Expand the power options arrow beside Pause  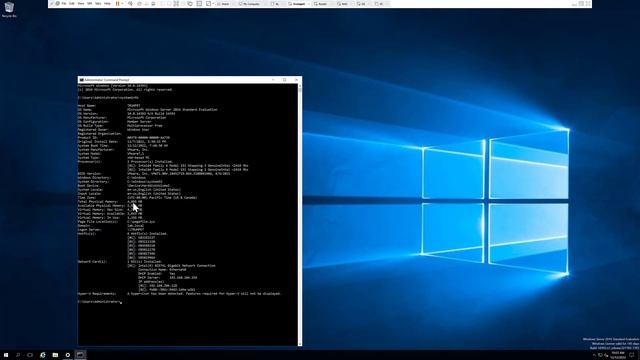122,4
